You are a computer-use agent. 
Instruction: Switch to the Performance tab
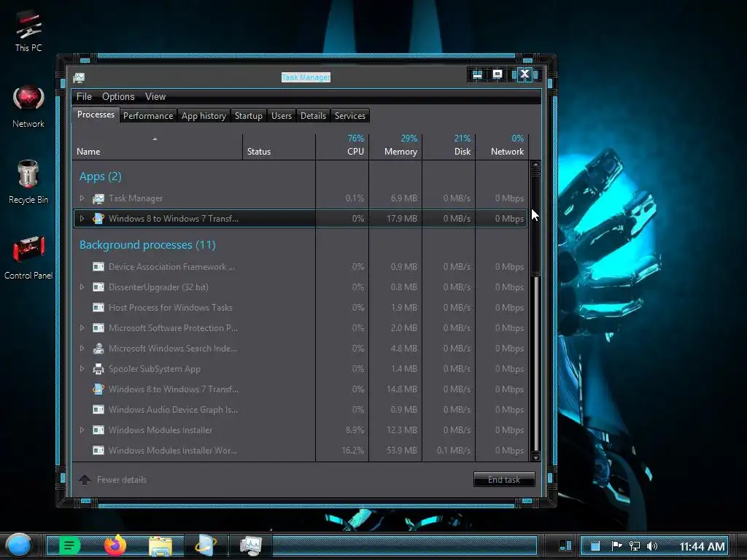coord(148,116)
